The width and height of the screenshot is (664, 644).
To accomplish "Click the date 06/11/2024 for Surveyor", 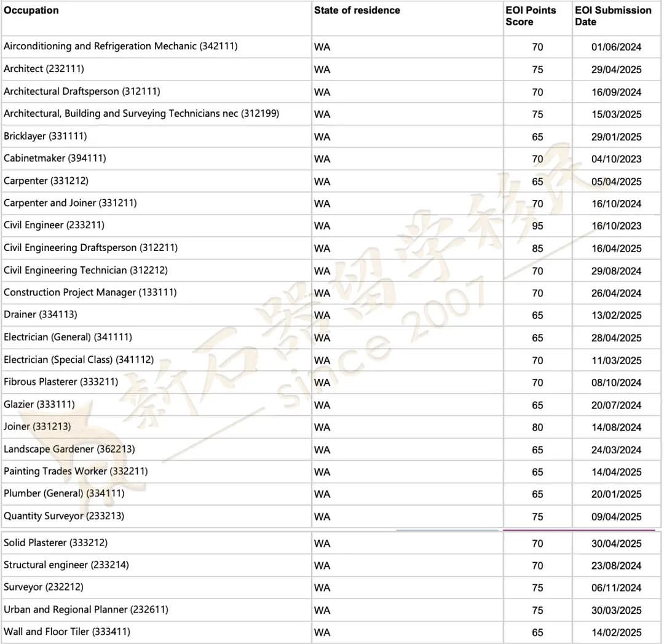I will [x=616, y=587].
